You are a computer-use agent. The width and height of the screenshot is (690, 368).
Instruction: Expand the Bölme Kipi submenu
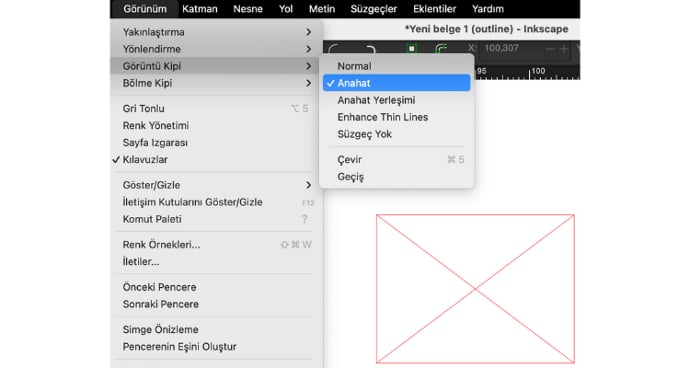217,83
